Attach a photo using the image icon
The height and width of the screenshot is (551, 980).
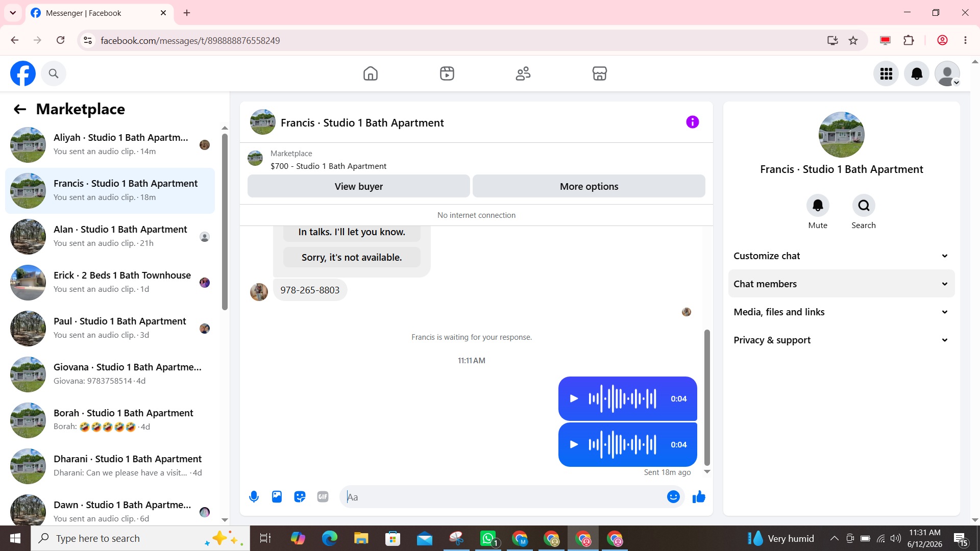click(277, 496)
